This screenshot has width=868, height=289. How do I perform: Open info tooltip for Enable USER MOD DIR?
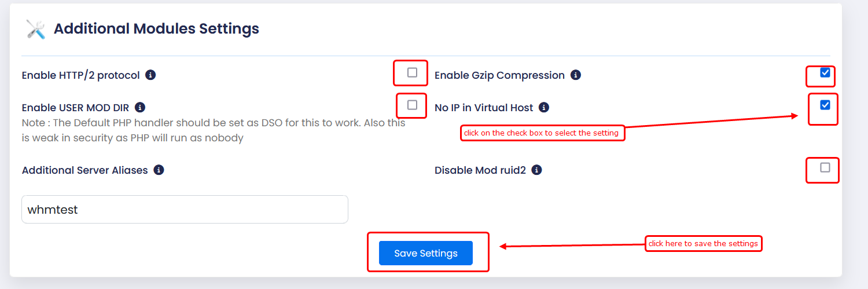click(x=139, y=107)
